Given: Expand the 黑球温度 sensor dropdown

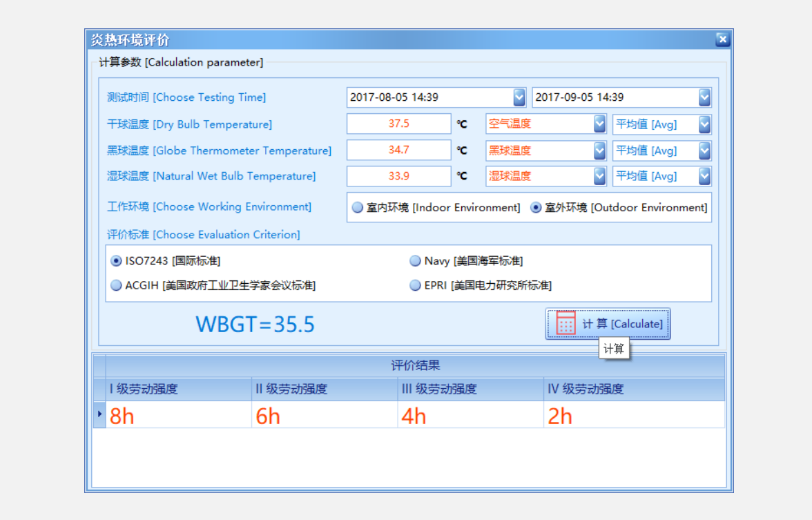Looking at the screenshot, I should (x=599, y=151).
